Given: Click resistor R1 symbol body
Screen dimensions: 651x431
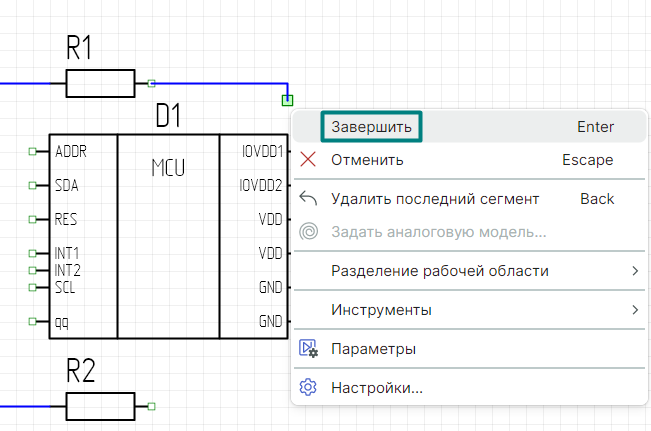Looking at the screenshot, I should click(100, 84).
